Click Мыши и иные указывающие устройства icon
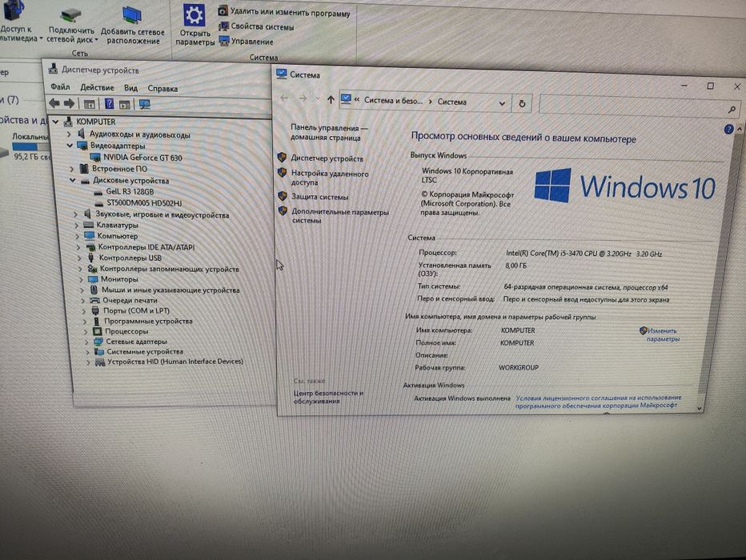 click(x=94, y=290)
